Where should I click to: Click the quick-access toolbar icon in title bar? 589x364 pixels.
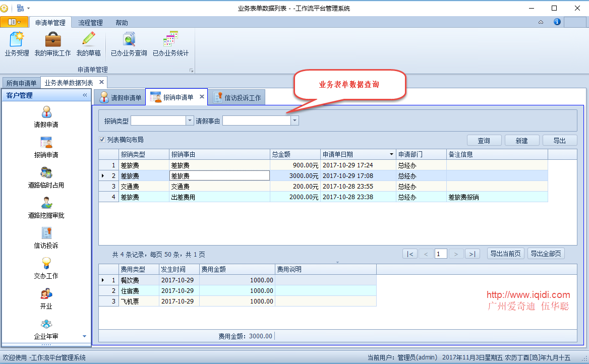(20, 8)
